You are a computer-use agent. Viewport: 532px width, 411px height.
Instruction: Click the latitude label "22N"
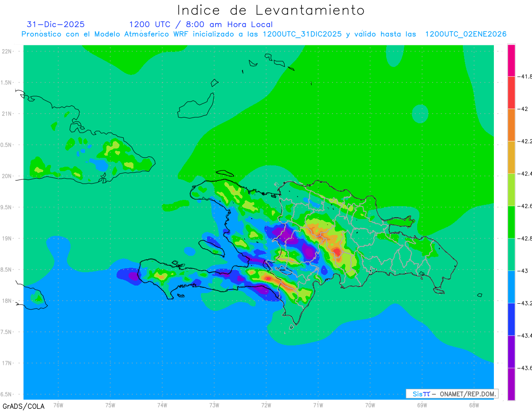[x=7, y=51]
